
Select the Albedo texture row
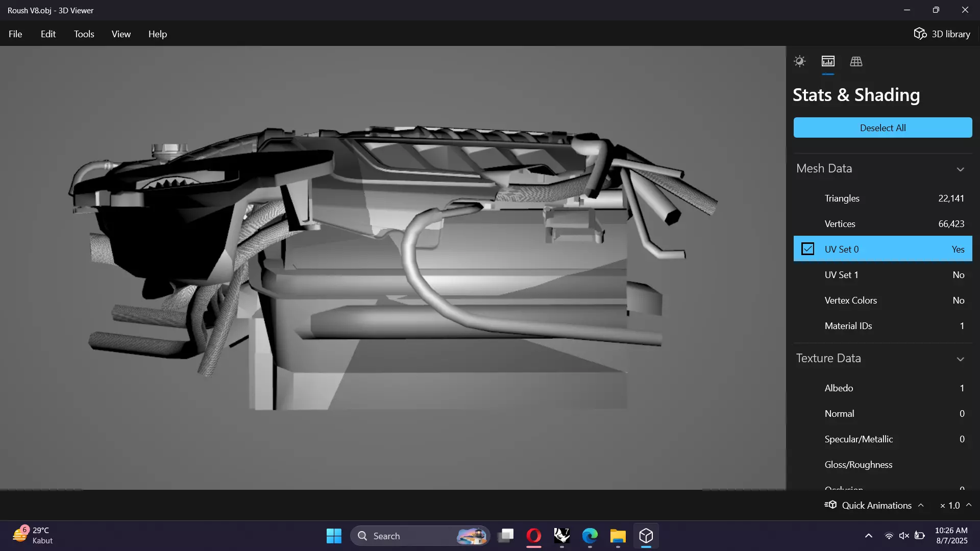[x=883, y=388]
